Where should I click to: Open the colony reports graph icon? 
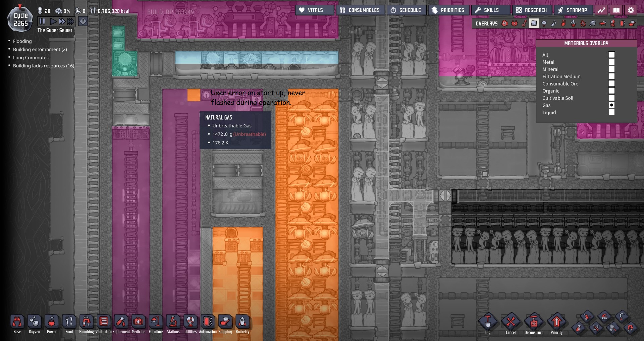tap(602, 10)
